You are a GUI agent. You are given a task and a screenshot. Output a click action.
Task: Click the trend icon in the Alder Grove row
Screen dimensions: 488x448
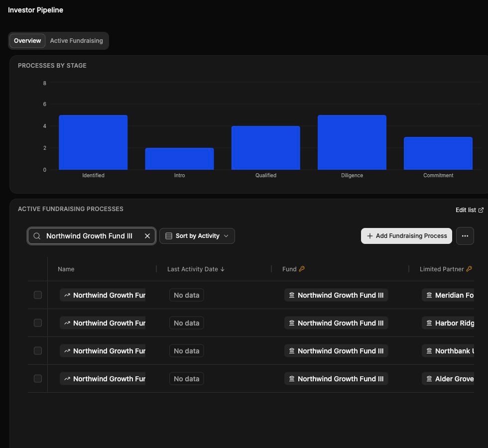click(67, 379)
